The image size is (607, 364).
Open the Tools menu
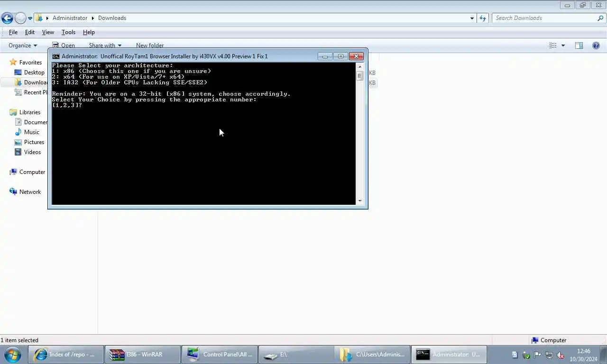(68, 32)
